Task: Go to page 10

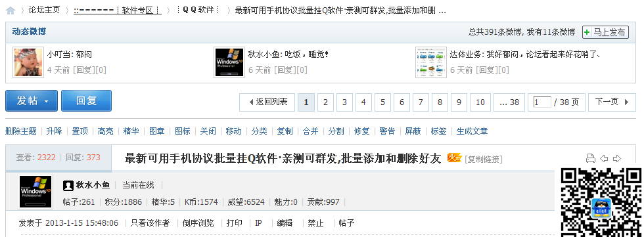Action: [480, 102]
